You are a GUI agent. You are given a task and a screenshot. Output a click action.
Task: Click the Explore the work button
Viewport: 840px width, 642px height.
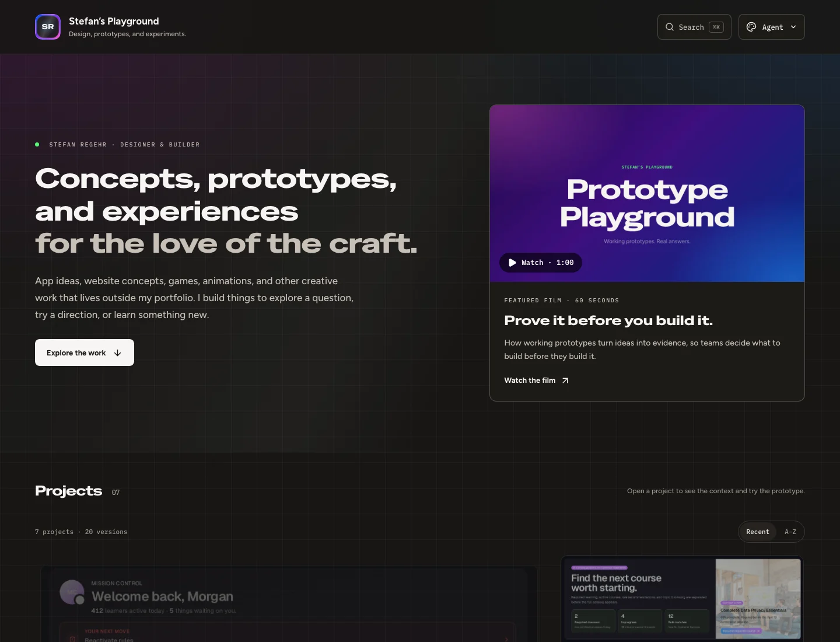coord(85,353)
